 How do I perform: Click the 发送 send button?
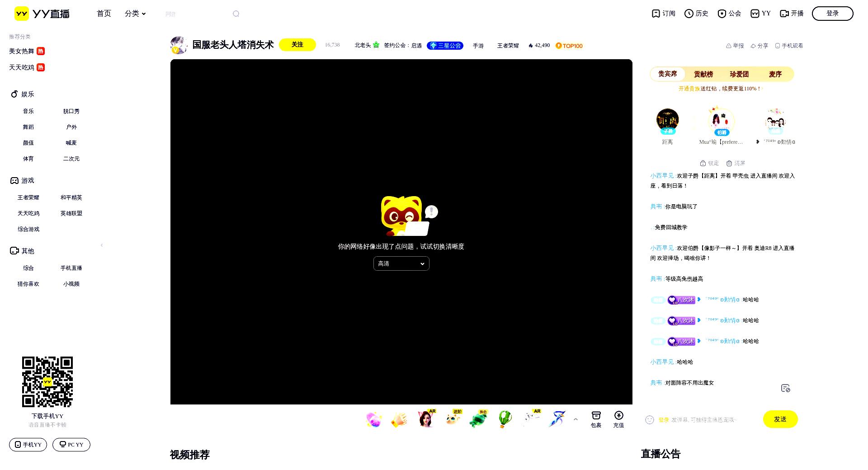point(780,419)
